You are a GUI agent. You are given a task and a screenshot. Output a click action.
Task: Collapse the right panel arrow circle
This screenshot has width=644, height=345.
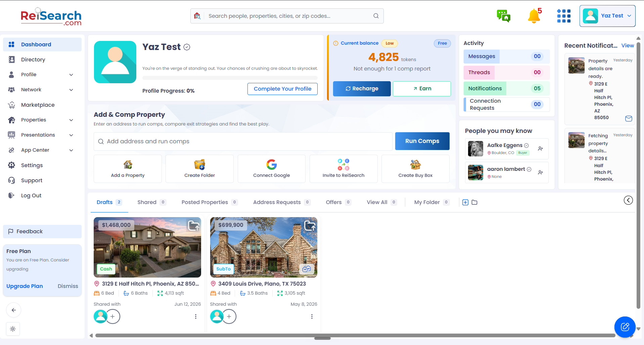click(x=628, y=200)
